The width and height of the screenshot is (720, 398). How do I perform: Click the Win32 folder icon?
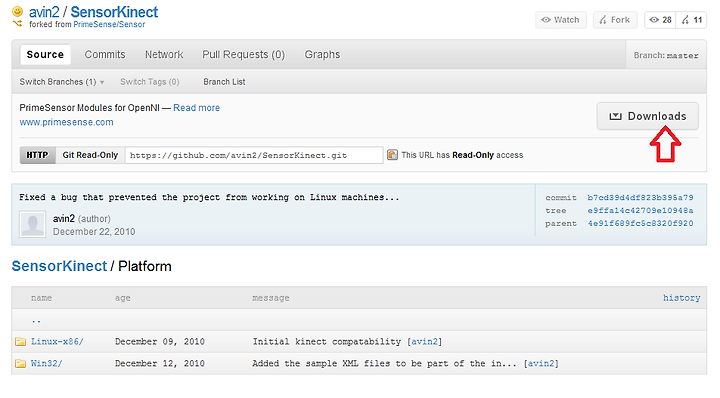20,364
